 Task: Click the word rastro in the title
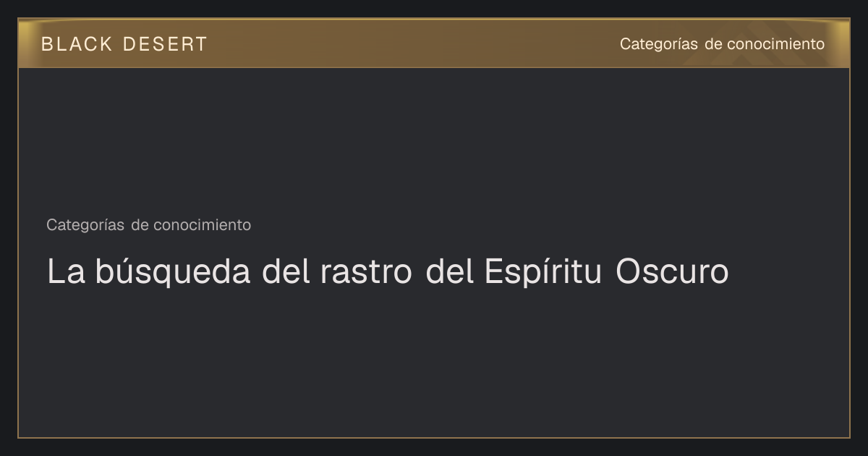367,272
